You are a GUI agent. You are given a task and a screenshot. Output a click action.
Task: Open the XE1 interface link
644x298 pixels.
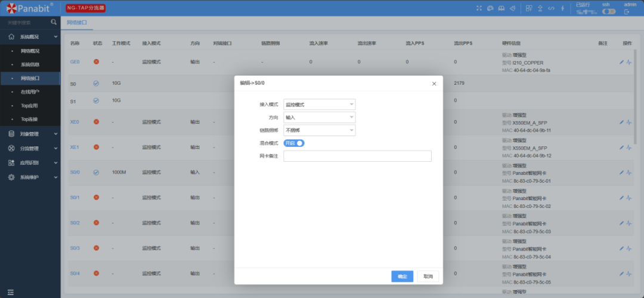75,148
